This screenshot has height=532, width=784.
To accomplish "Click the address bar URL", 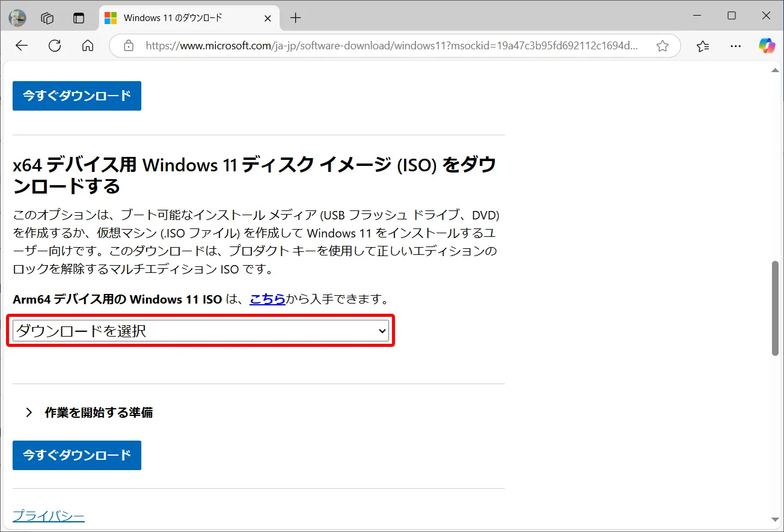I will (391, 46).
